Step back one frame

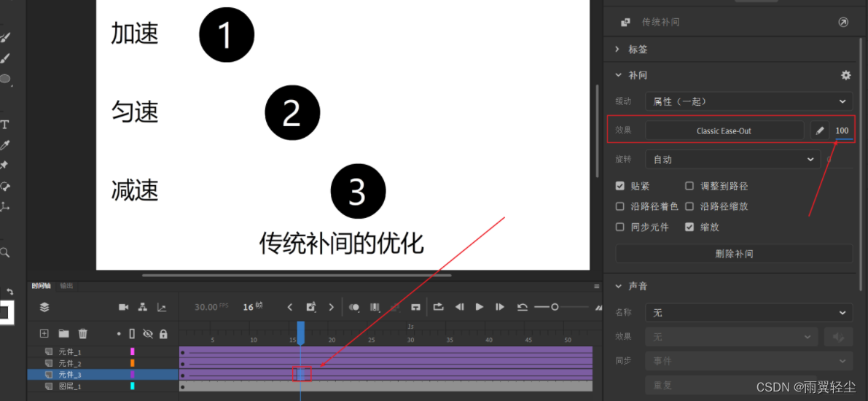[459, 307]
